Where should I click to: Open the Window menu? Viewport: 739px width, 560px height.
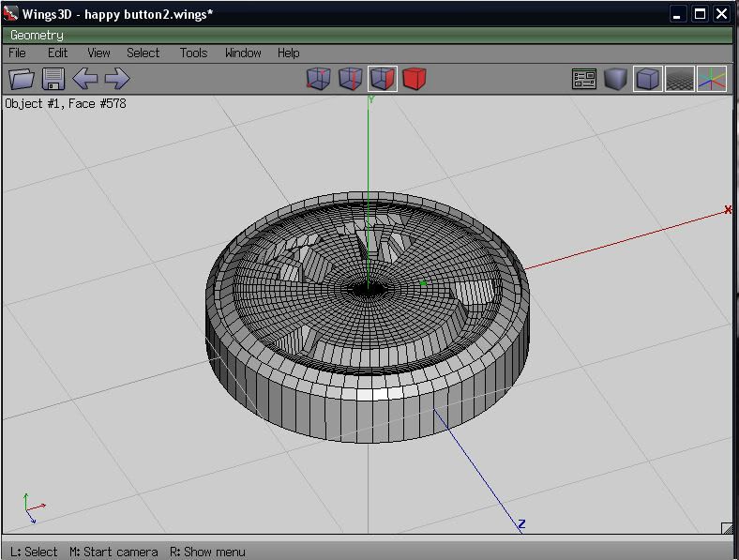pos(243,53)
